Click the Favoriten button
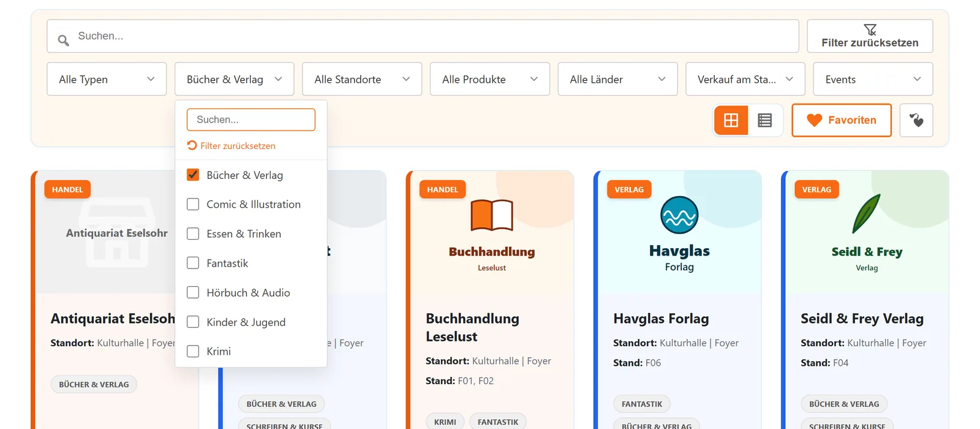Image resolution: width=980 pixels, height=429 pixels. [x=842, y=120]
